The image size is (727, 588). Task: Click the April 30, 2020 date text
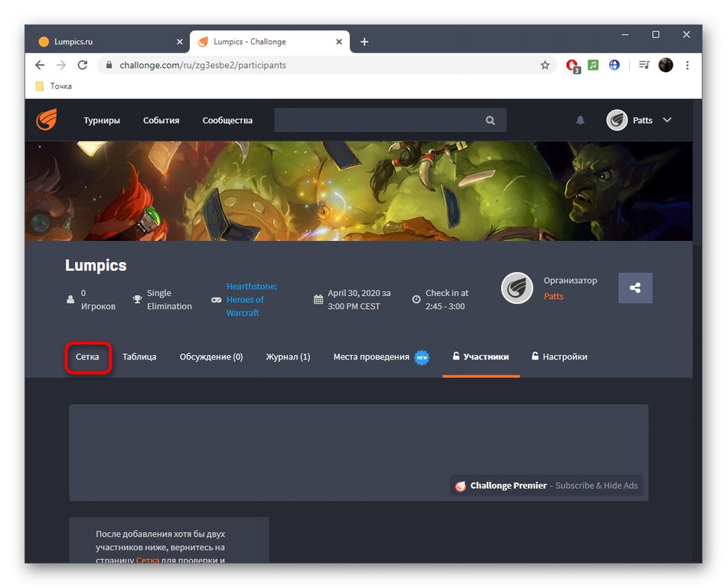[360, 300]
